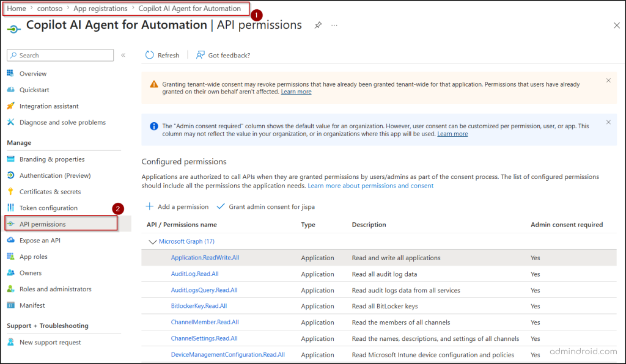This screenshot has width=626, height=364.
Task: Click 'Read all BitLocker keys' description
Action: (x=385, y=306)
